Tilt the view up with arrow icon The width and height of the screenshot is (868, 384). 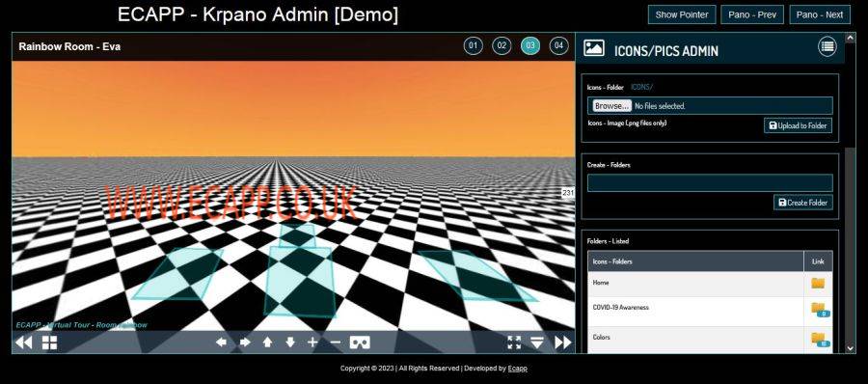click(x=267, y=343)
